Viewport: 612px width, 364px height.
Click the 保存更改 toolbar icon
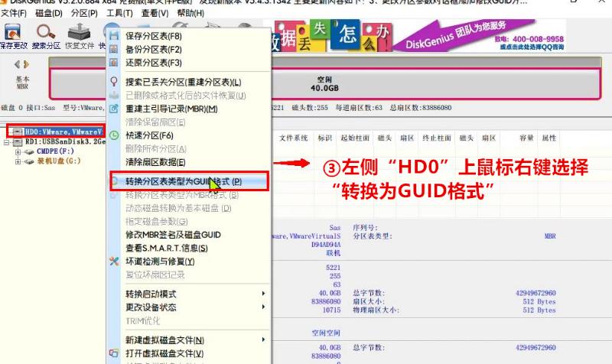[x=13, y=35]
